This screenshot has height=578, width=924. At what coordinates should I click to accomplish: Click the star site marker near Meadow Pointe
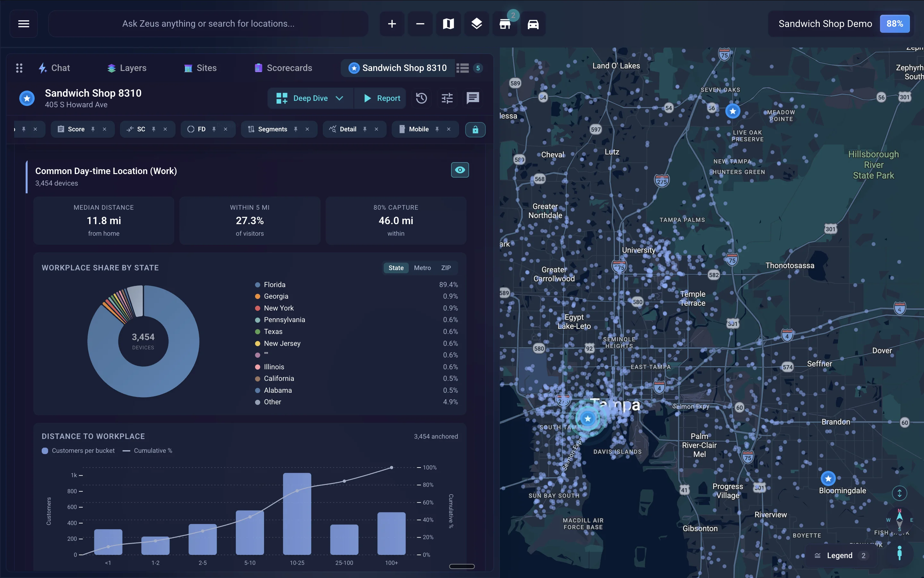coord(732,111)
